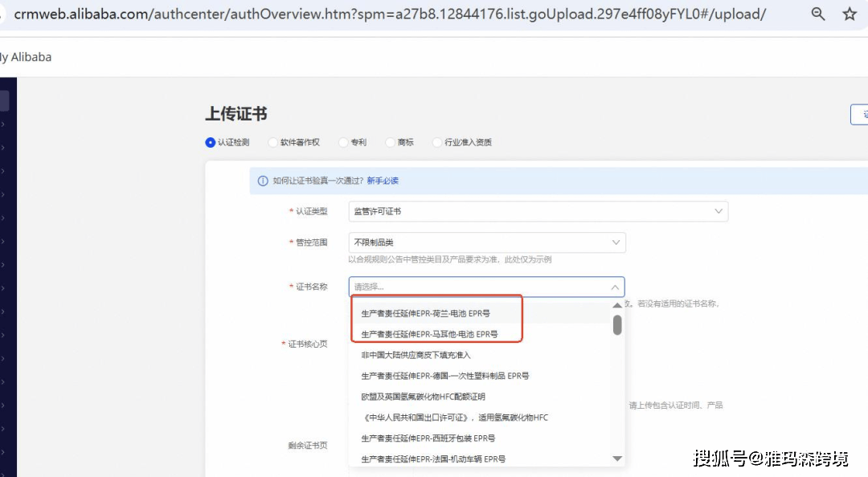This screenshot has height=477, width=868.
Task: Pick 生产者责任延伸EPR-马耳他-电池 EPR号 option
Action: (x=429, y=334)
